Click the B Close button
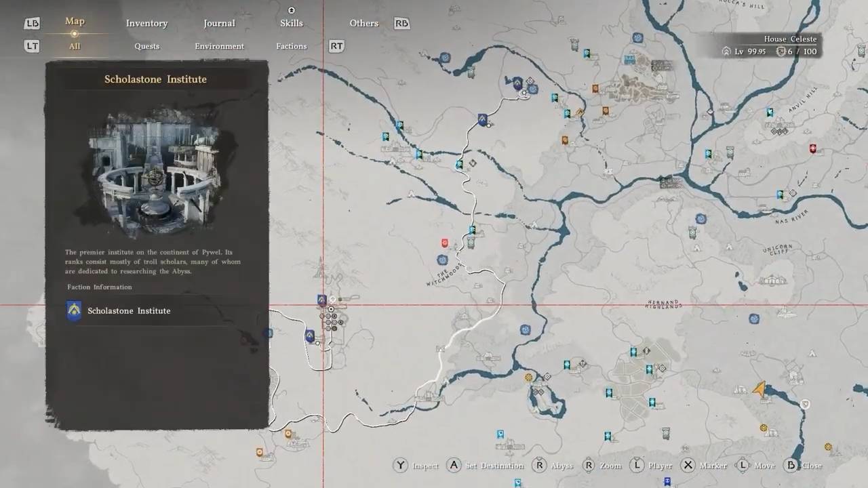 tap(803, 466)
